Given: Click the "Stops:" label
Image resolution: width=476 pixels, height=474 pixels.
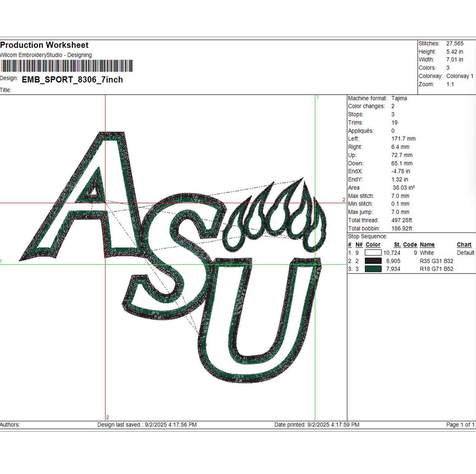Looking at the screenshot, I should point(356,114).
